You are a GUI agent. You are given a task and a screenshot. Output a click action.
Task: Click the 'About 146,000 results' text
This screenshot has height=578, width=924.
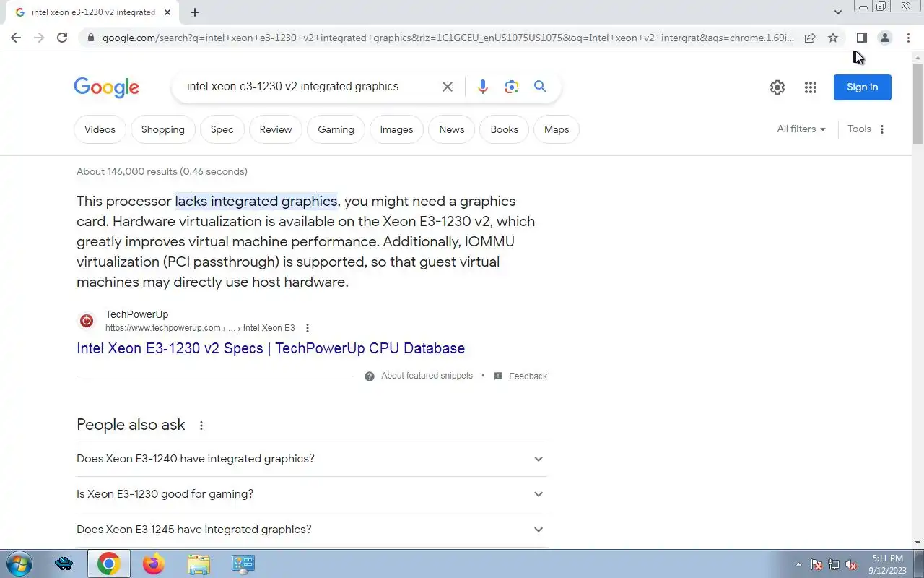tap(162, 172)
